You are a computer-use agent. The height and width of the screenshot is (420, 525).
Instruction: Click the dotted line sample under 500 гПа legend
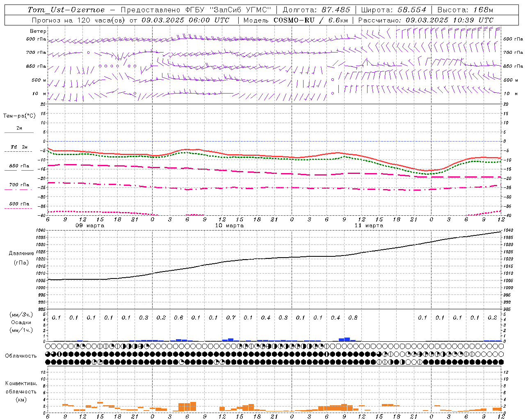pos(18,208)
